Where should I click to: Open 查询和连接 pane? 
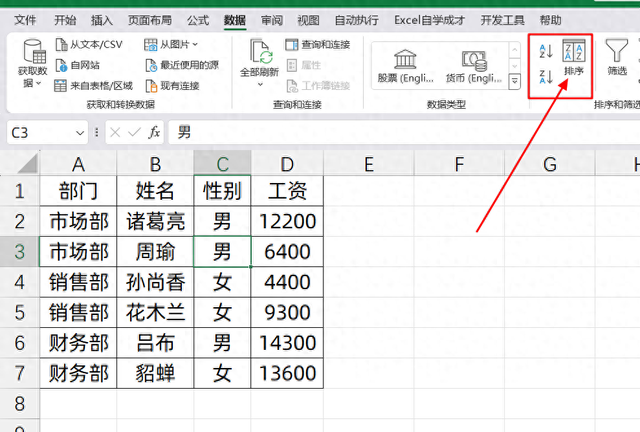[x=318, y=45]
